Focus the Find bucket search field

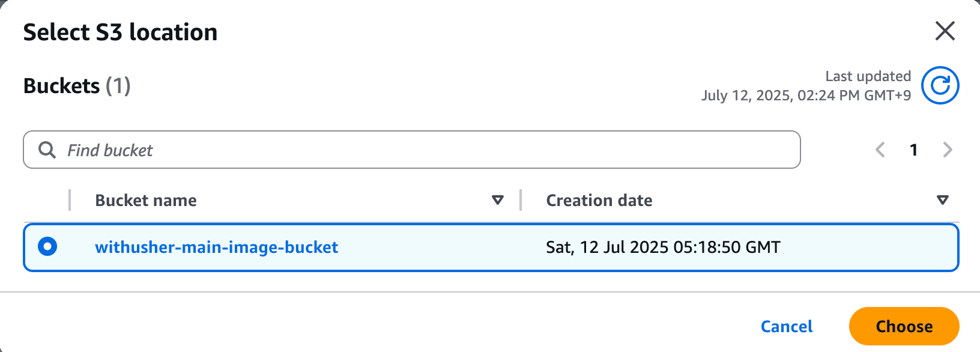[412, 150]
